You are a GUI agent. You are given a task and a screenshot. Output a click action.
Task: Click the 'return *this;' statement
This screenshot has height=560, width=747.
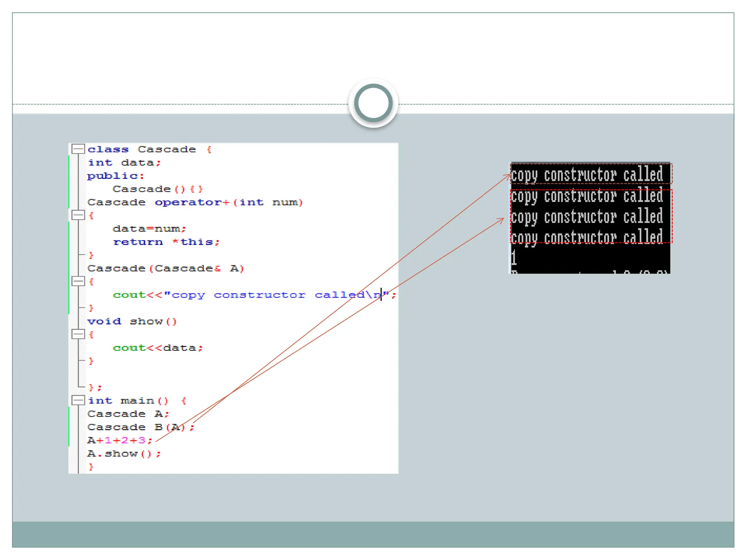[166, 242]
